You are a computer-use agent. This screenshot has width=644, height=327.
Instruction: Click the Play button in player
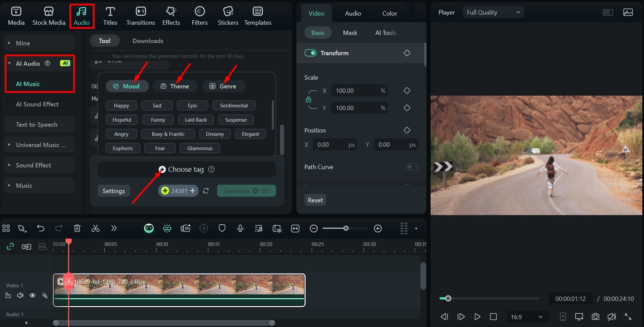click(477, 317)
